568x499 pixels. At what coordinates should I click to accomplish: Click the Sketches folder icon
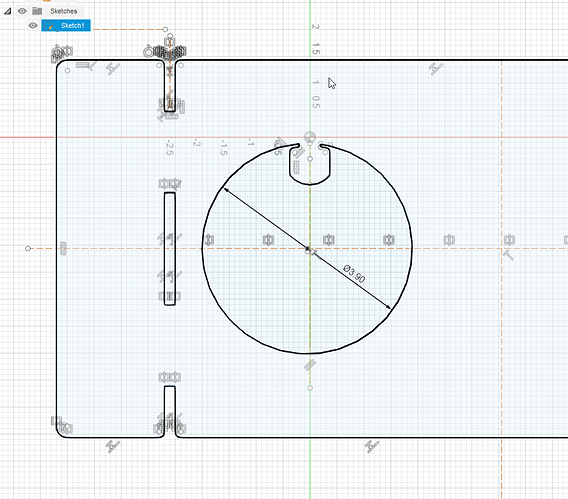coord(37,11)
